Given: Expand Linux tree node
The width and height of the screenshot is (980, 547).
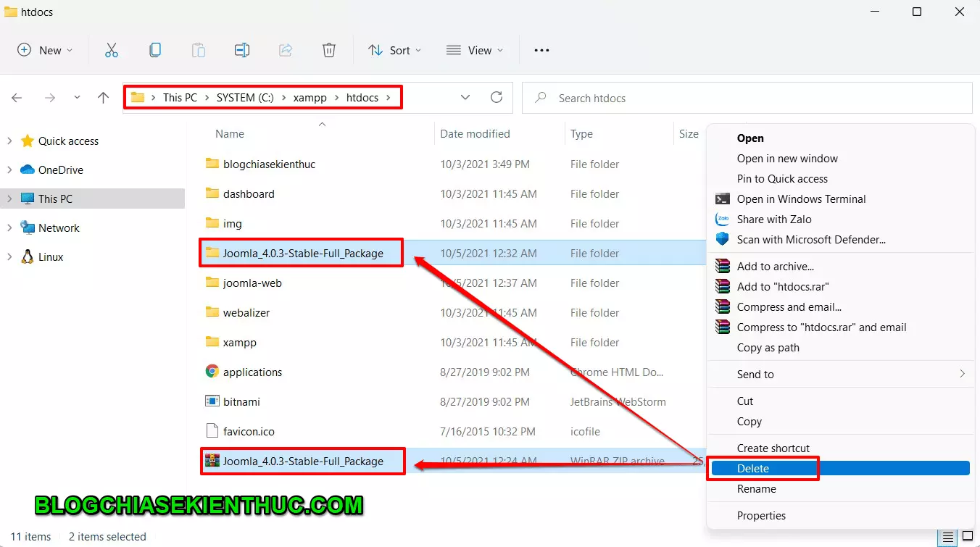Looking at the screenshot, I should (9, 256).
